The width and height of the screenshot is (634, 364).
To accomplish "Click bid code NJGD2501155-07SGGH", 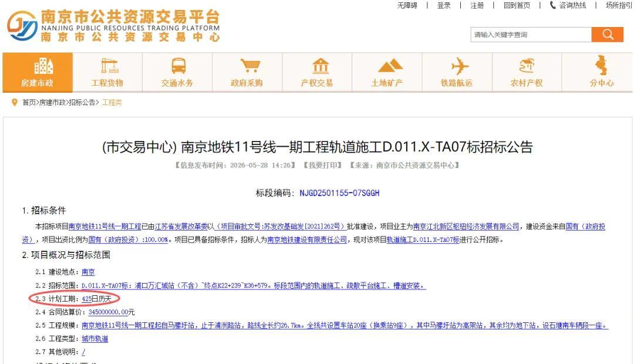I will tap(339, 193).
